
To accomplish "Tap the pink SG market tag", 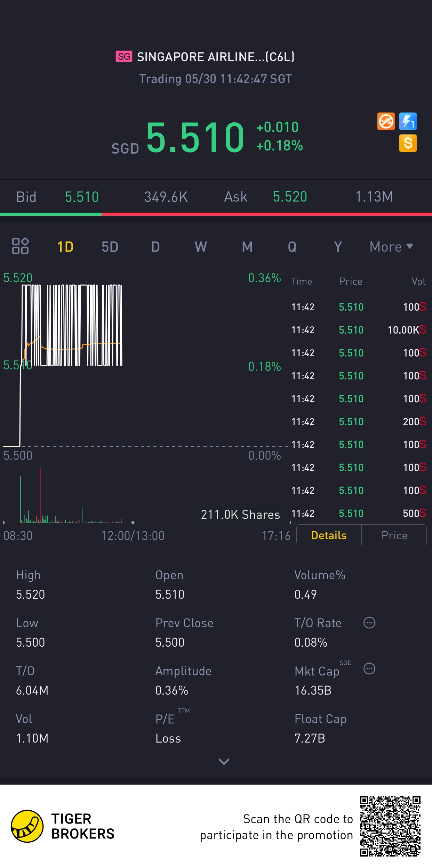I will coord(124,56).
